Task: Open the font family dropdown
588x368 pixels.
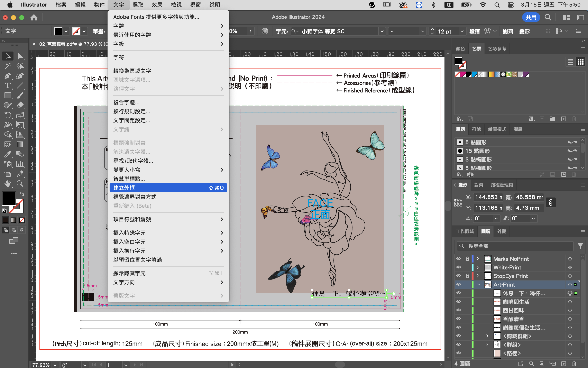Action: (382, 31)
